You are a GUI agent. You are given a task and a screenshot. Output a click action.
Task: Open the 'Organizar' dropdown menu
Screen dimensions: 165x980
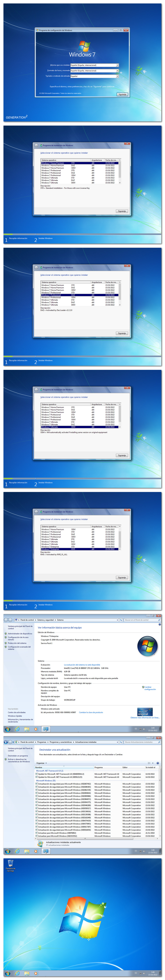[42, 763]
